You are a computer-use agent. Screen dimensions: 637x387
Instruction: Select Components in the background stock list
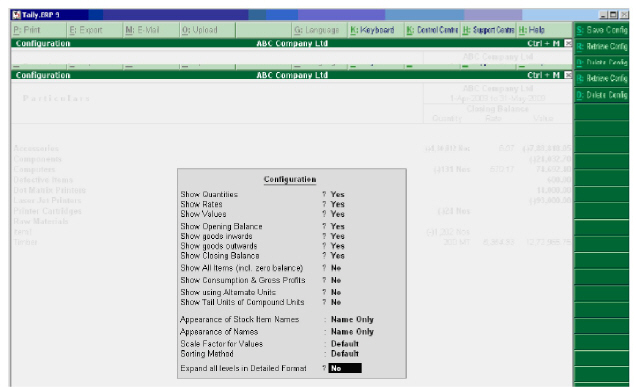point(37,159)
